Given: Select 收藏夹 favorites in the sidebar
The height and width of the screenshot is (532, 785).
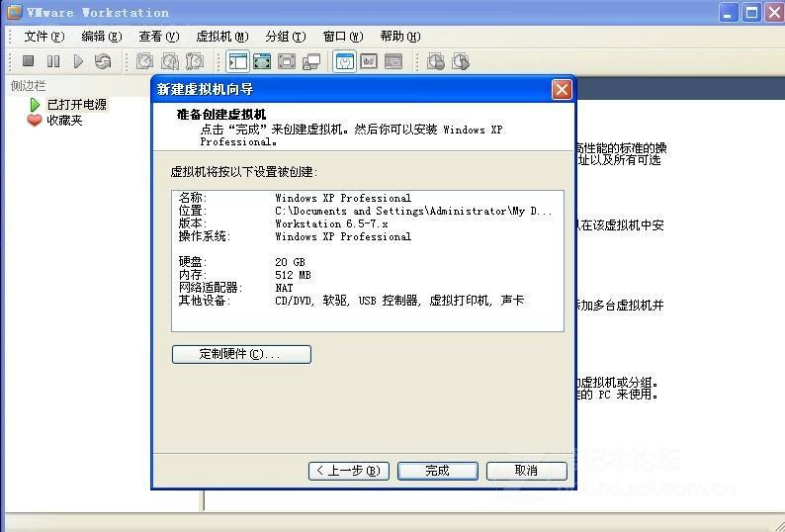Looking at the screenshot, I should (64, 120).
